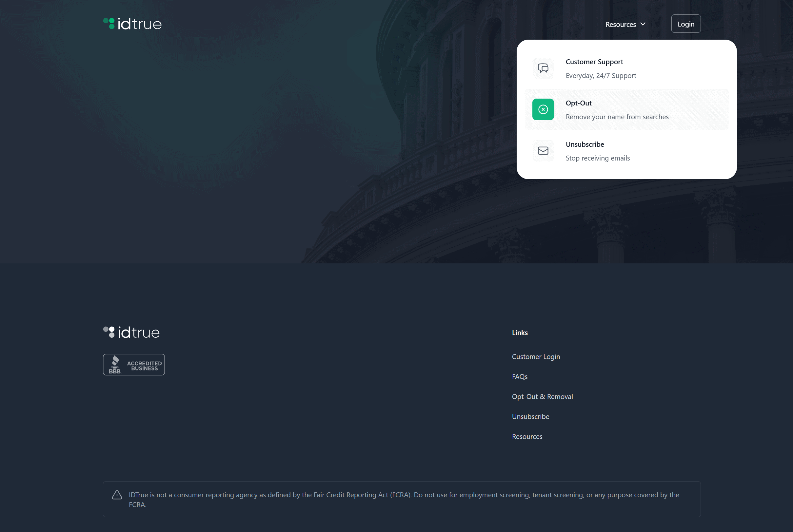Click the warning triangle in the disclaimer
The height and width of the screenshot is (532, 793).
pyautogui.click(x=117, y=495)
